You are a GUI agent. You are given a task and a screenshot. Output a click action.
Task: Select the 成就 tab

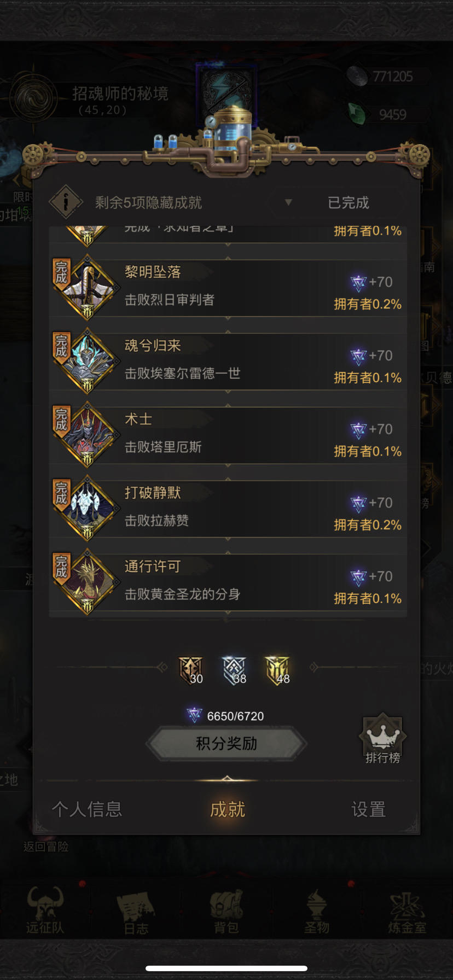pos(227,809)
